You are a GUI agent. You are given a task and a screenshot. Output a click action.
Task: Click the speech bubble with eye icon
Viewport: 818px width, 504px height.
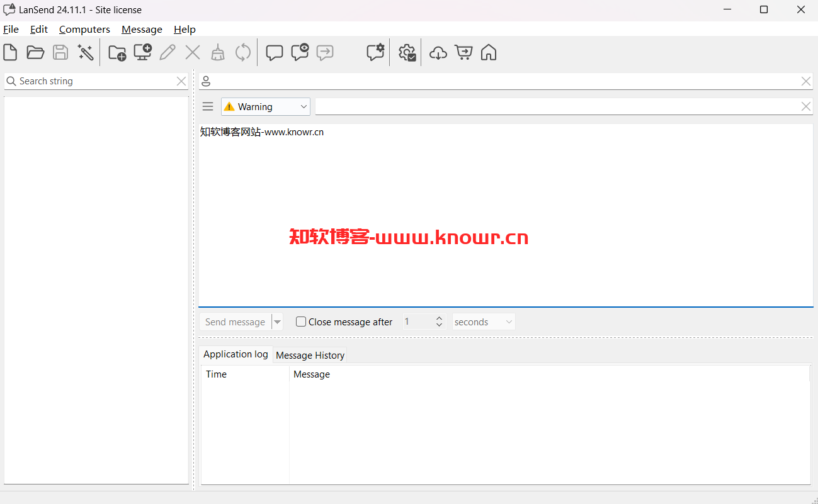(300, 52)
